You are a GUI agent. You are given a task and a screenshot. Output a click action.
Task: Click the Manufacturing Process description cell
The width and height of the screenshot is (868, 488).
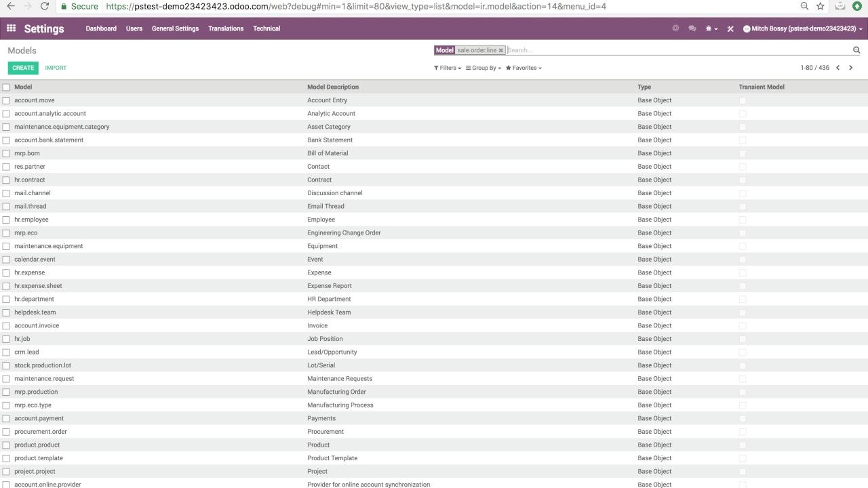340,405
